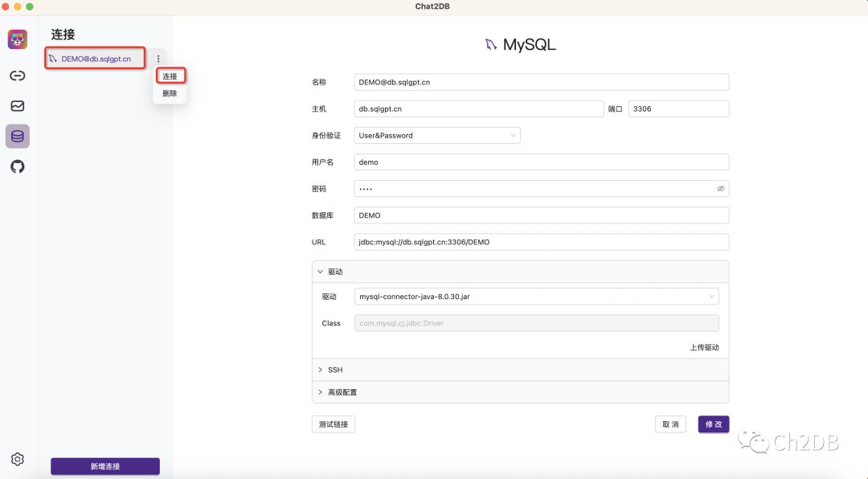
Task: Click the 密码 password field
Action: point(542,189)
